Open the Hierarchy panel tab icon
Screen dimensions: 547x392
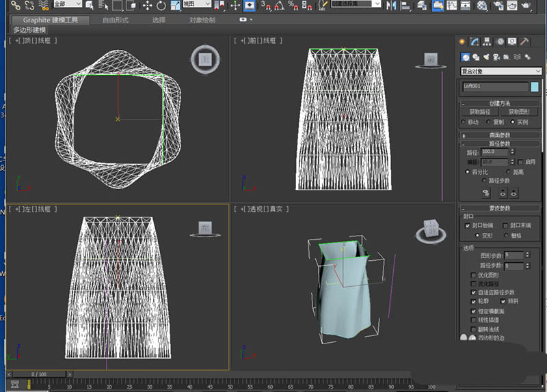tap(487, 42)
